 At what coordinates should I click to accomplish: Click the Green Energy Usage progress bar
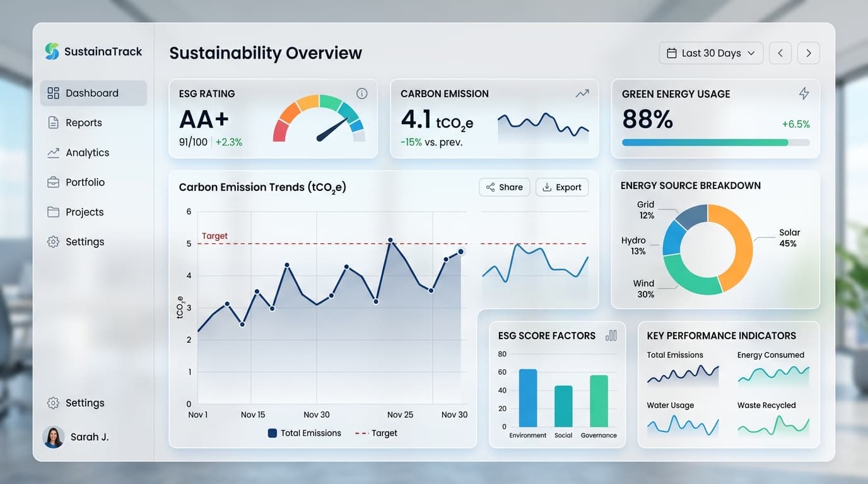pos(716,142)
